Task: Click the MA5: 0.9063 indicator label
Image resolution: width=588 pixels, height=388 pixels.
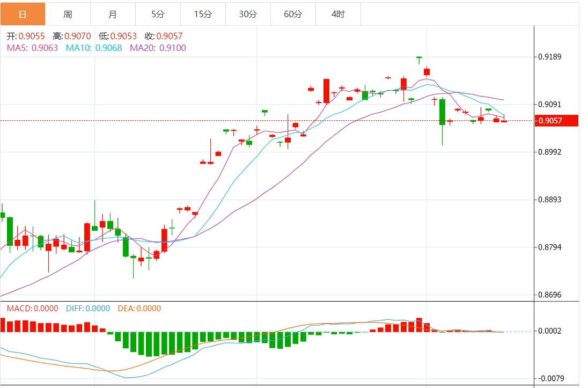Action: point(32,48)
